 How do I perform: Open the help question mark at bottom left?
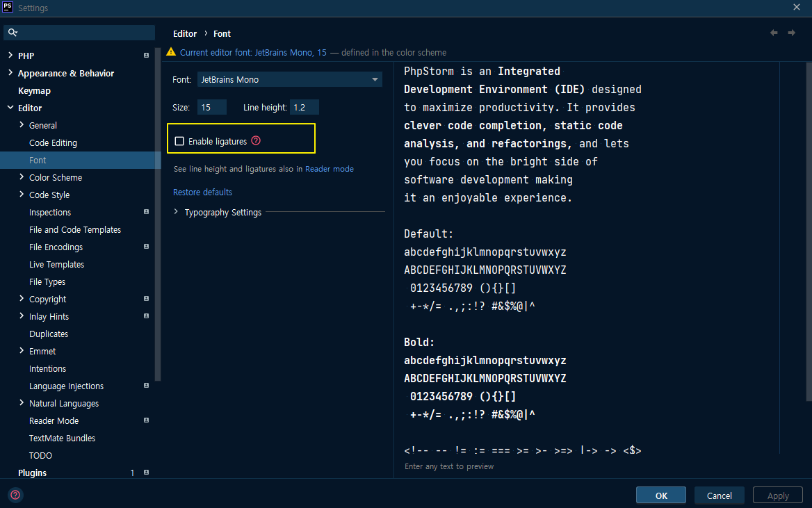[x=15, y=495]
